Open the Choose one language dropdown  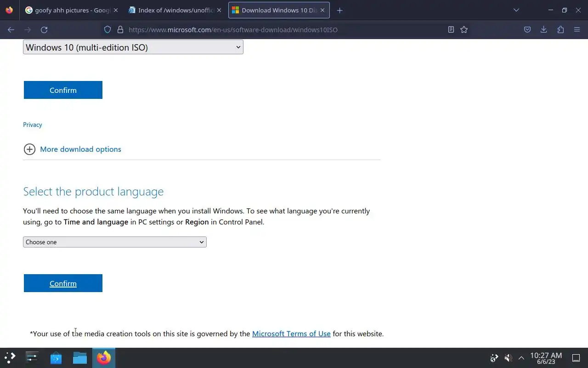click(115, 242)
